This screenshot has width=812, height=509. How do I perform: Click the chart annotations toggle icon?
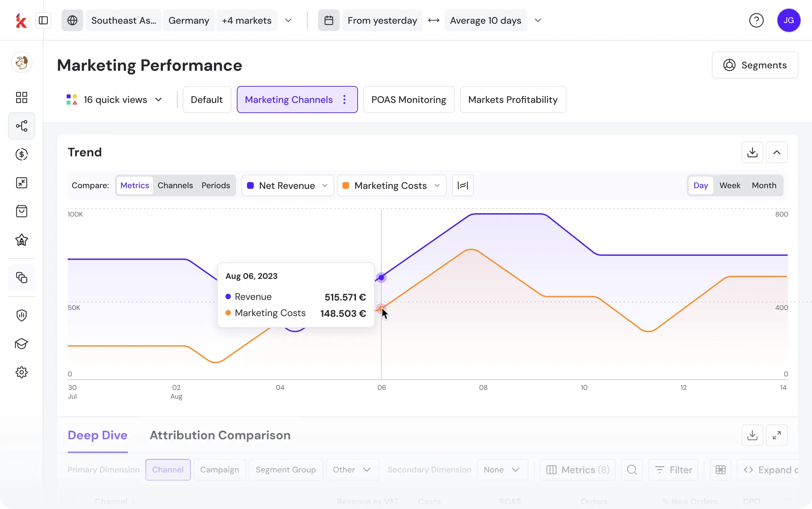tap(463, 185)
